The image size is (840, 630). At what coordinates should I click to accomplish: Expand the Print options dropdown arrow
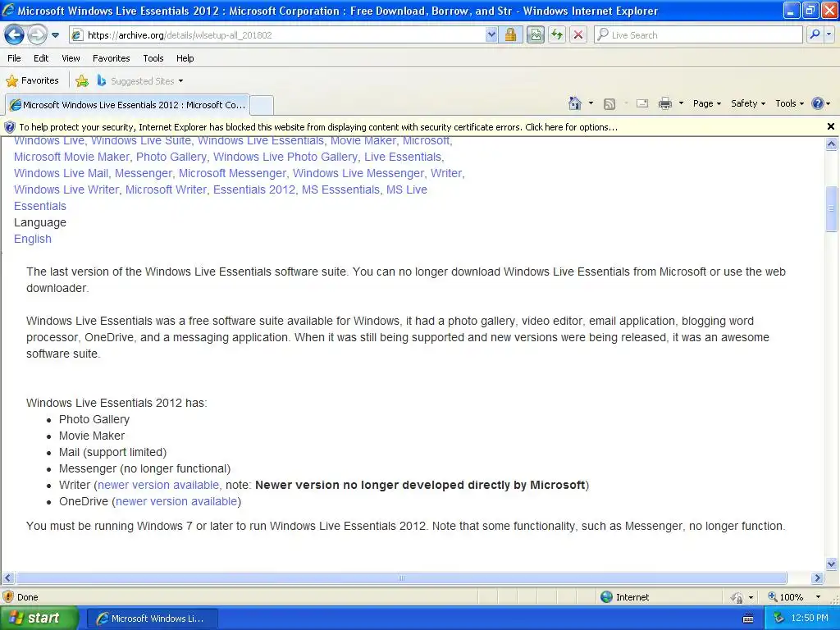(681, 103)
